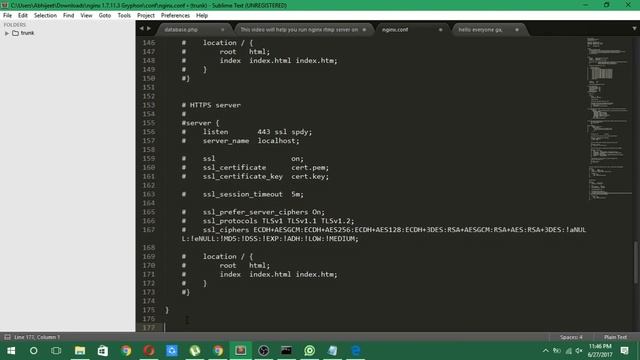Viewport: 640px width, 360px height.
Task: Open the Project menu
Action: click(x=146, y=16)
